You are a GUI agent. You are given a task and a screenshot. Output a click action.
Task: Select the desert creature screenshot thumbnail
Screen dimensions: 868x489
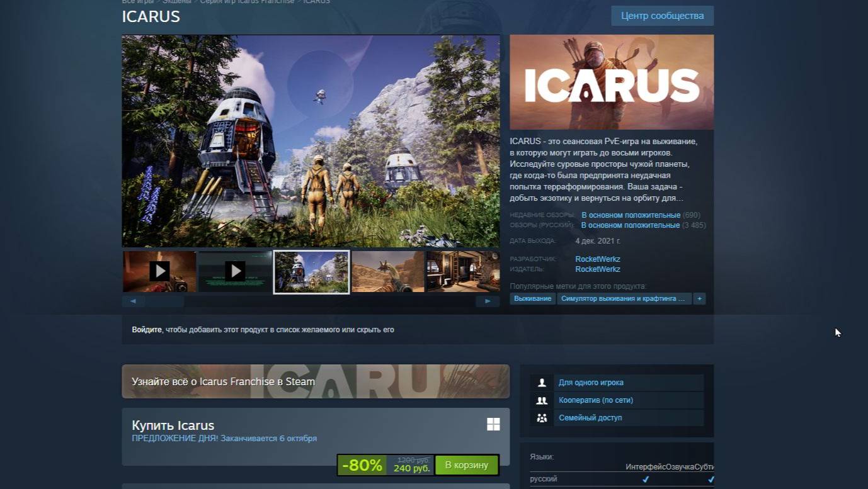[x=388, y=271]
